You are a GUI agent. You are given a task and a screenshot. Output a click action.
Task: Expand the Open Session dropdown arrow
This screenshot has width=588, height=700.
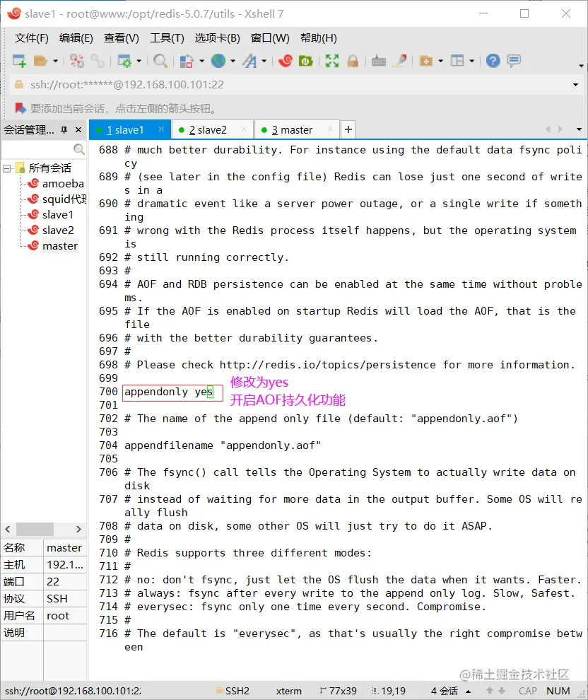(55, 61)
